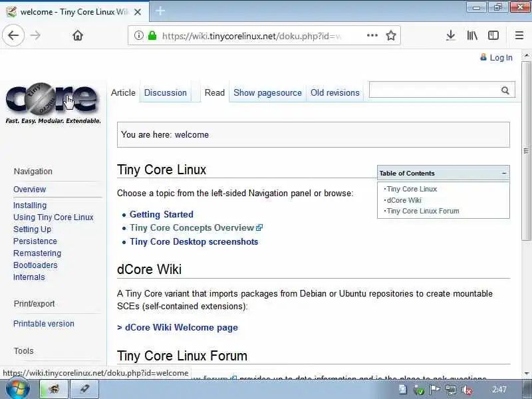Select the Read tab
Screen dimensions: 532x399
click(x=214, y=92)
